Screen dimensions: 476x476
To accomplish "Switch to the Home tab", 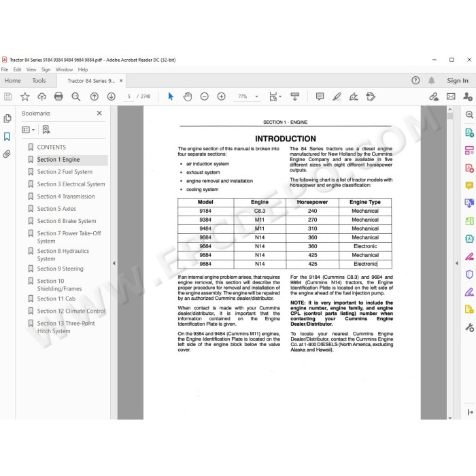I will 13,80.
